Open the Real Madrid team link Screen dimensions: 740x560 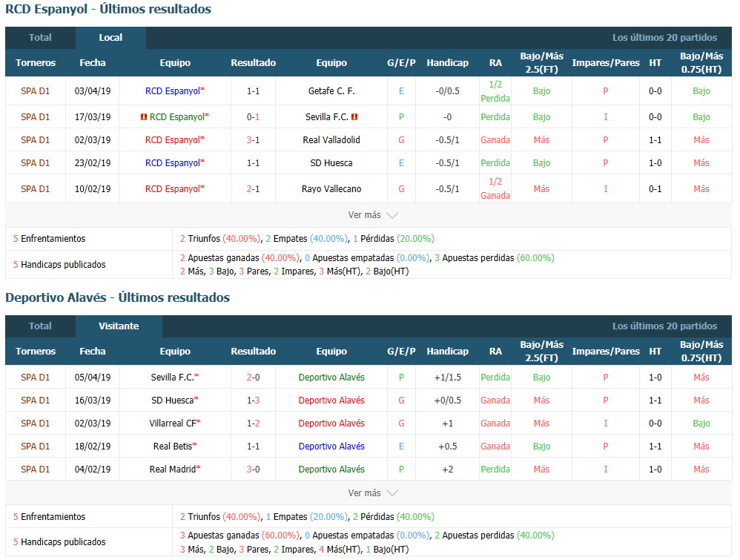click(x=173, y=470)
